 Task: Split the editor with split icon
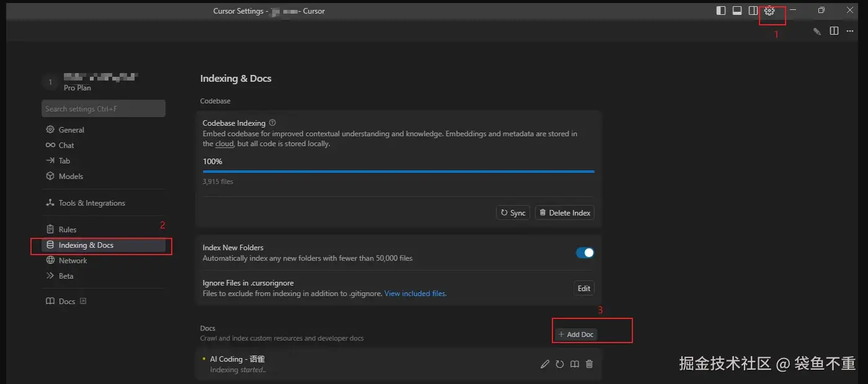click(x=834, y=31)
